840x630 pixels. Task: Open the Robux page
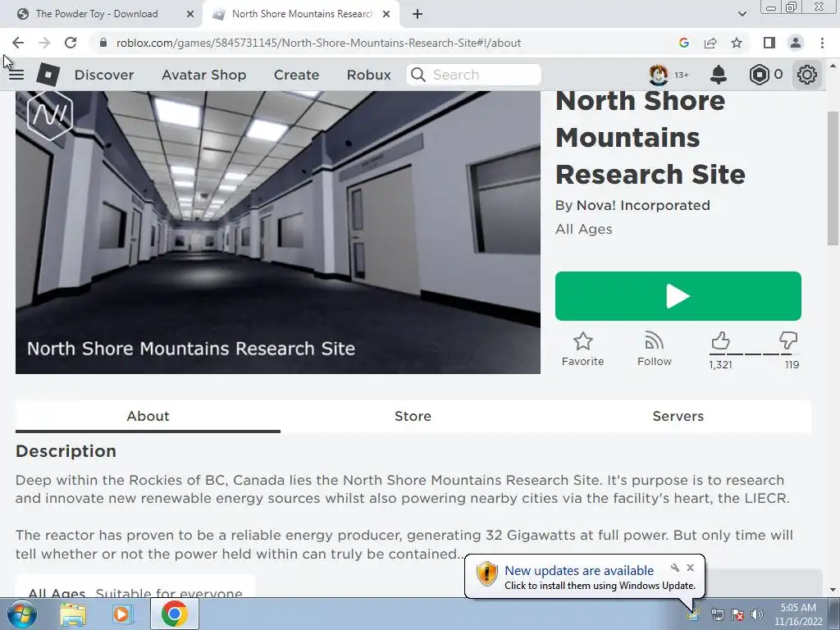(368, 75)
